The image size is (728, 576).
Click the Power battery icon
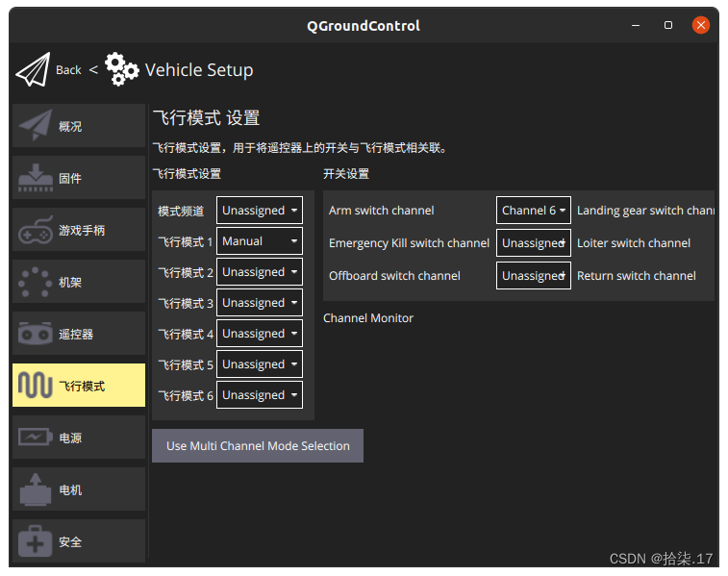point(36,438)
